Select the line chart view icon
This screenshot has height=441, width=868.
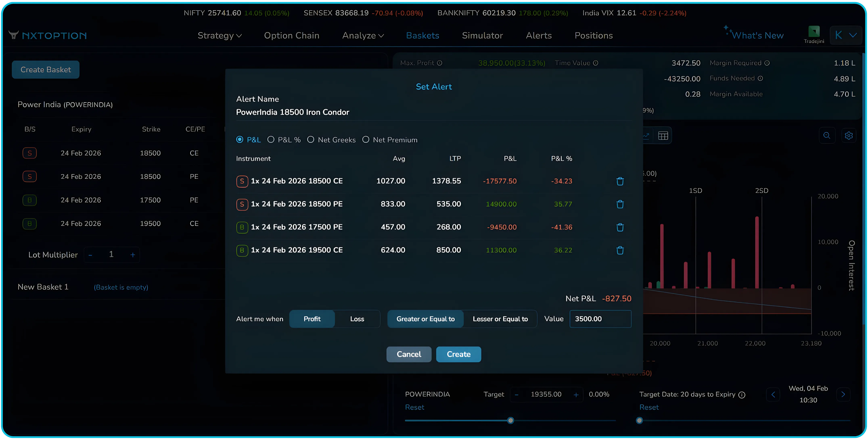pos(646,135)
